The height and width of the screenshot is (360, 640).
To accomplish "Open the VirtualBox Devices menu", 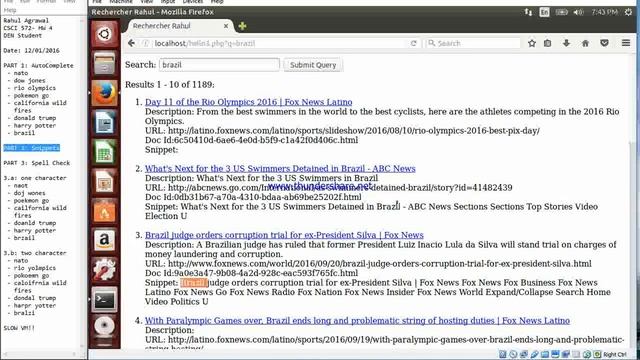I will [193, 2].
